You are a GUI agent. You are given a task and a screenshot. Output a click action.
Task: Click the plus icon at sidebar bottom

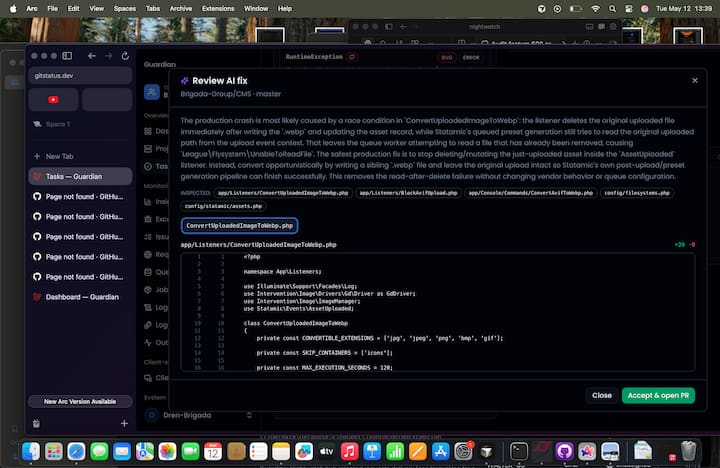click(x=124, y=423)
